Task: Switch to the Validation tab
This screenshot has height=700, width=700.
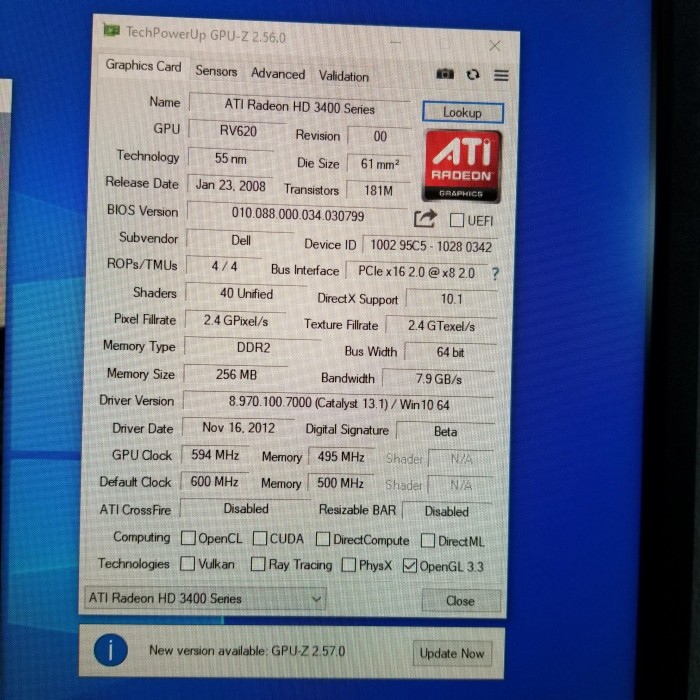Action: tap(344, 76)
